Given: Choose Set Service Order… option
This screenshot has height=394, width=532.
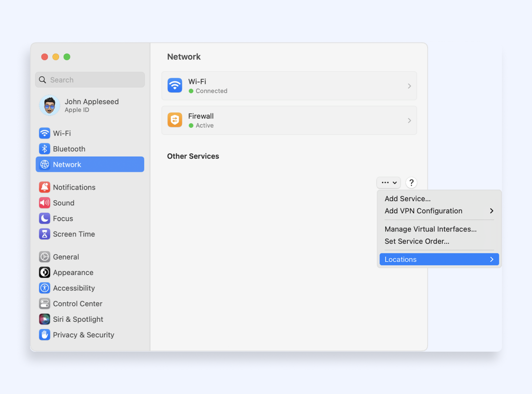Looking at the screenshot, I should tap(417, 241).
